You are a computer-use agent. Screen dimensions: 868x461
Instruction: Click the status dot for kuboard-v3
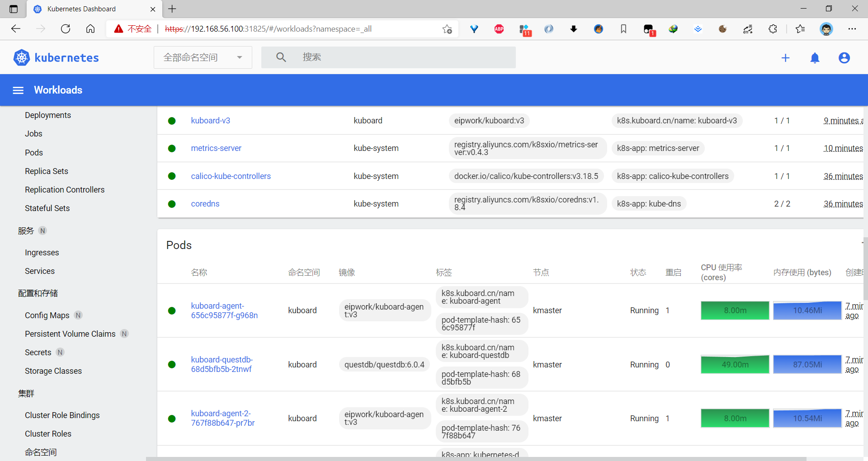pos(172,121)
